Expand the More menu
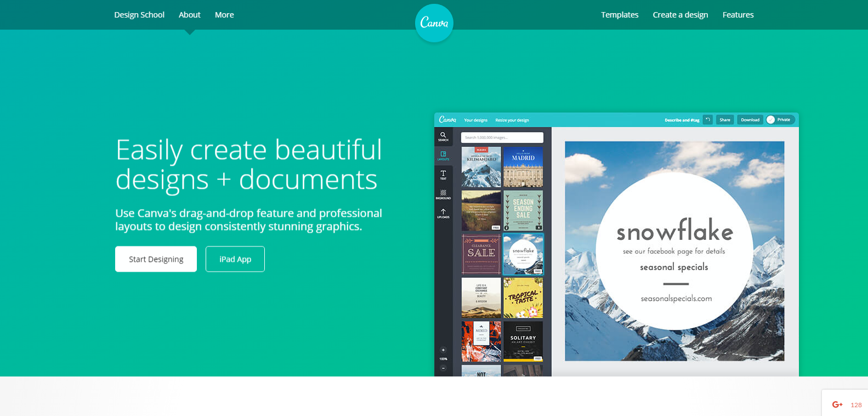Image resolution: width=868 pixels, height=416 pixels. 224,15
